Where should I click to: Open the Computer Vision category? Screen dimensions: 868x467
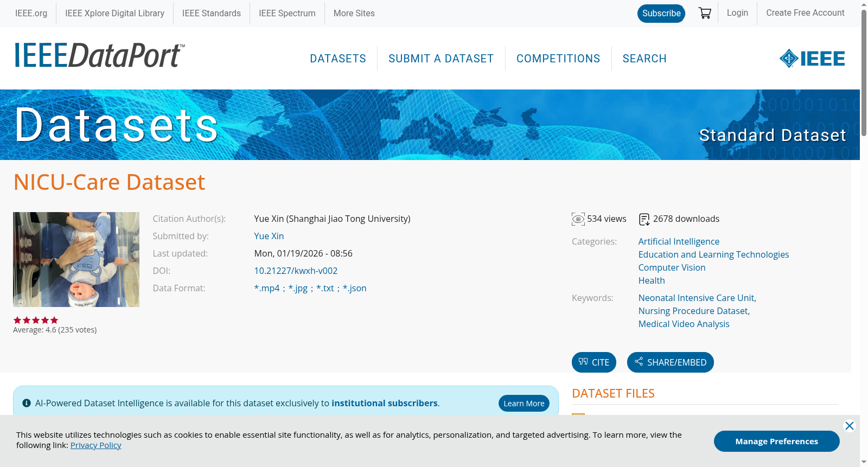(672, 267)
